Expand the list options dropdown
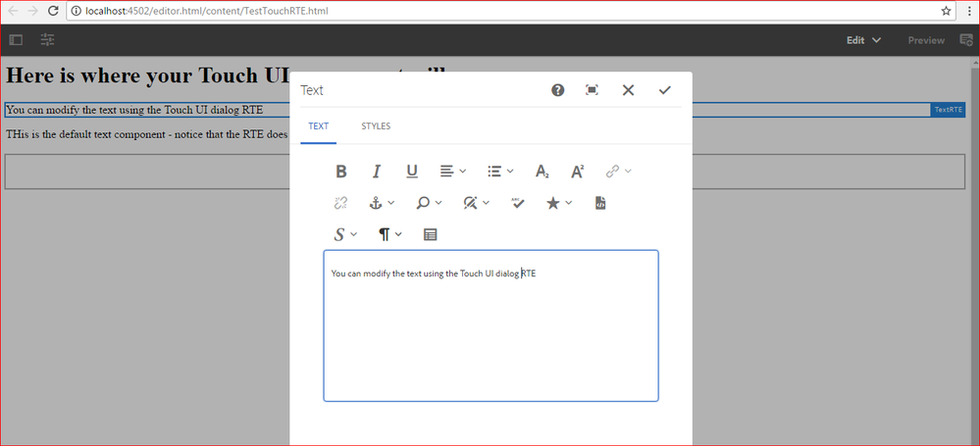This screenshot has width=980, height=446. [x=500, y=172]
